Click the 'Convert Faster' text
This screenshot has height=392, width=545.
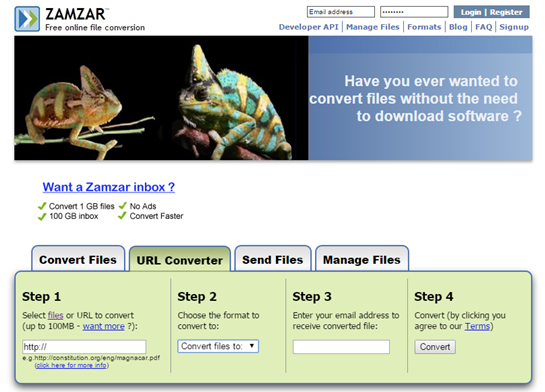click(x=156, y=216)
